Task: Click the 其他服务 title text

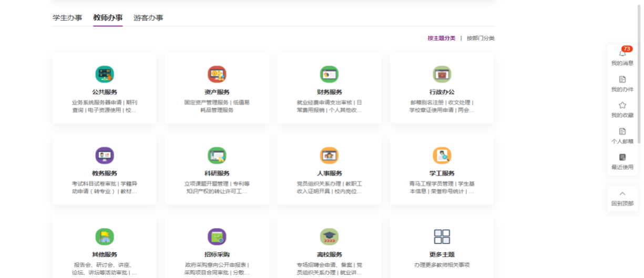Action: [104, 254]
